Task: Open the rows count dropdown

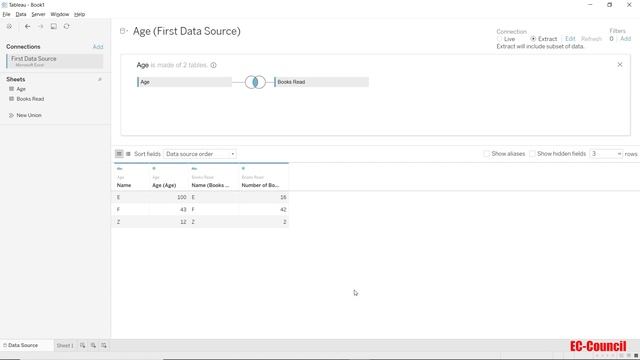Action: 606,154
